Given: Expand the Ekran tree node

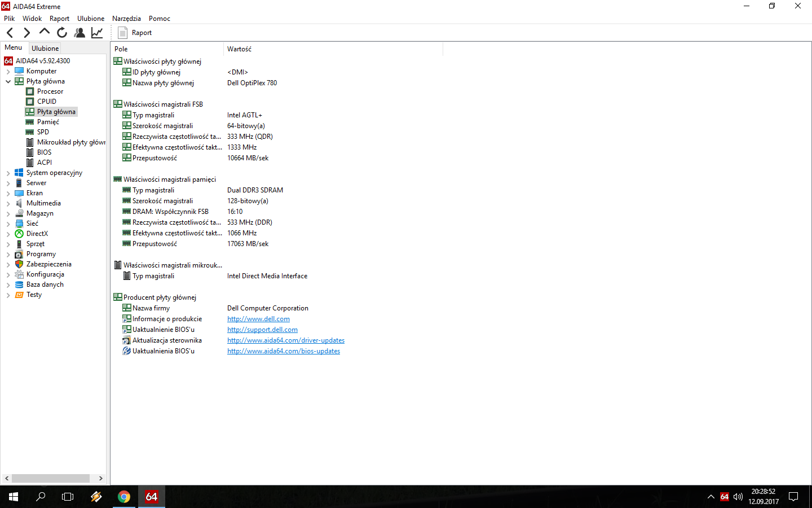Looking at the screenshot, I should pyautogui.click(x=8, y=193).
